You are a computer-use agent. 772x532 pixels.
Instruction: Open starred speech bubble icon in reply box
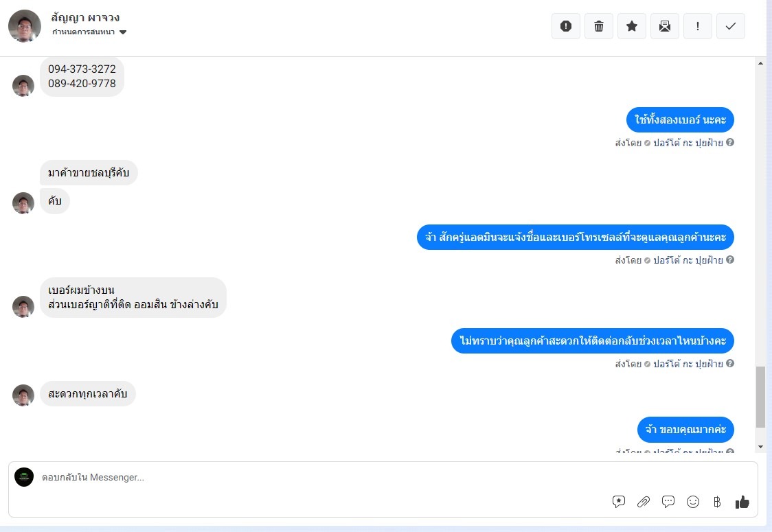pyautogui.click(x=619, y=502)
